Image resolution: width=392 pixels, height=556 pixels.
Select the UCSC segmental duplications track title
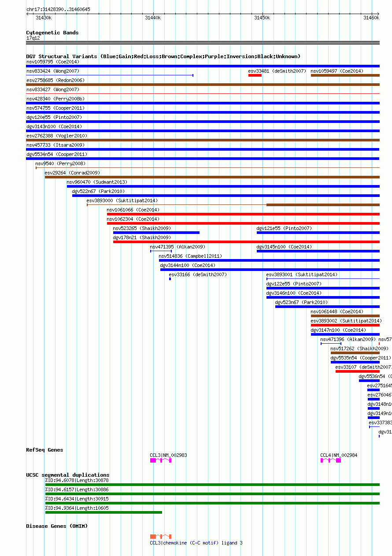coord(68,475)
